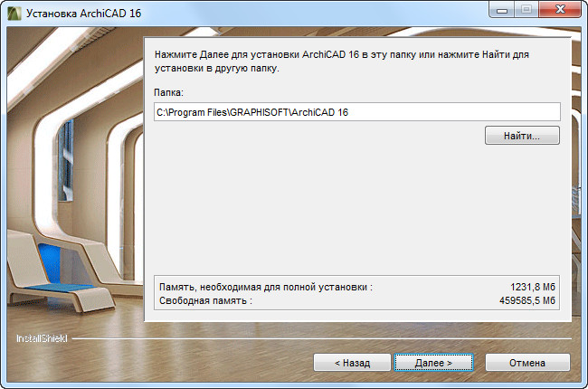Click the 1231,8 Мб value

pyautogui.click(x=533, y=287)
